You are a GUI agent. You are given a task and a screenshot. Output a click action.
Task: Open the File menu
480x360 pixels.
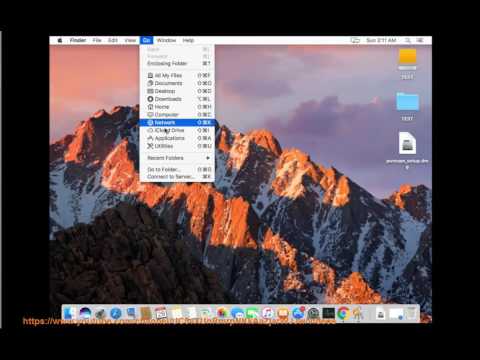point(97,40)
